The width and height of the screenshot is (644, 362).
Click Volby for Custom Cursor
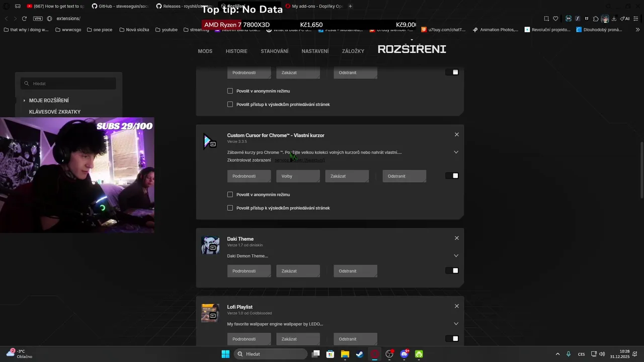click(x=298, y=176)
